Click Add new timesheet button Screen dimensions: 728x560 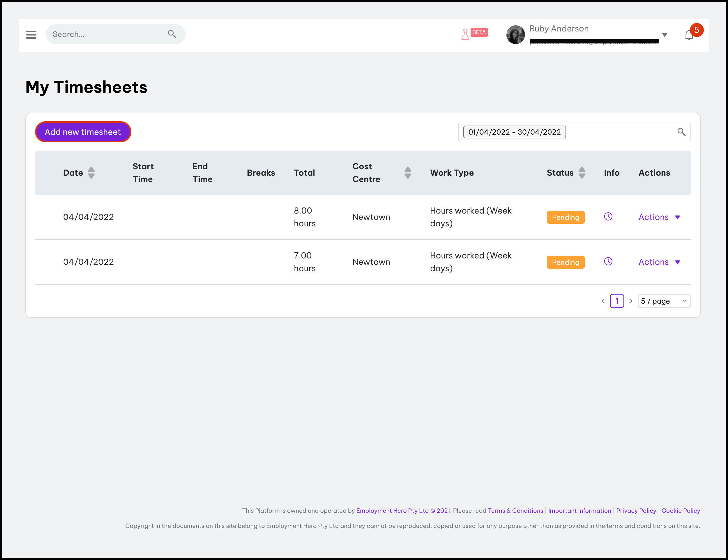[x=83, y=132]
